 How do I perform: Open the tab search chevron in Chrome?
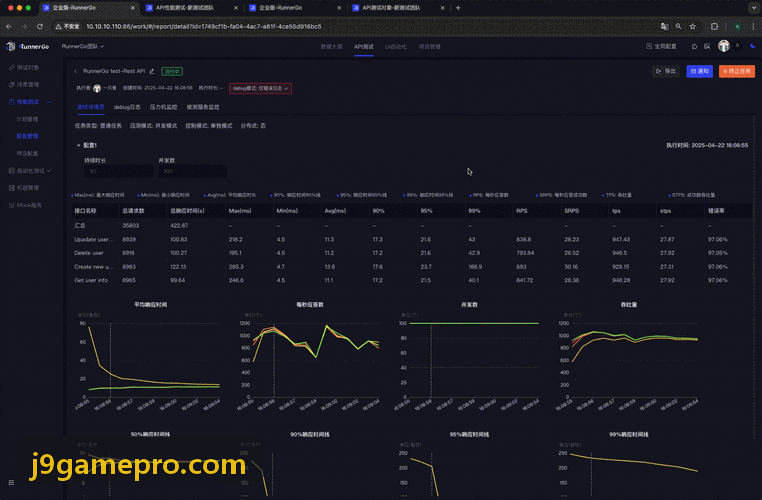click(754, 8)
